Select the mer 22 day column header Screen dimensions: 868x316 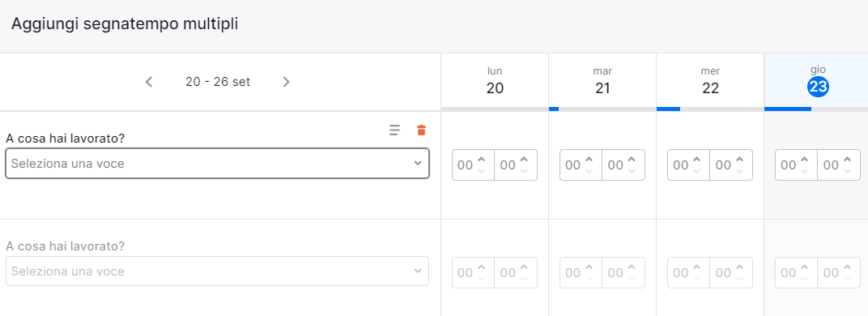[x=710, y=81]
